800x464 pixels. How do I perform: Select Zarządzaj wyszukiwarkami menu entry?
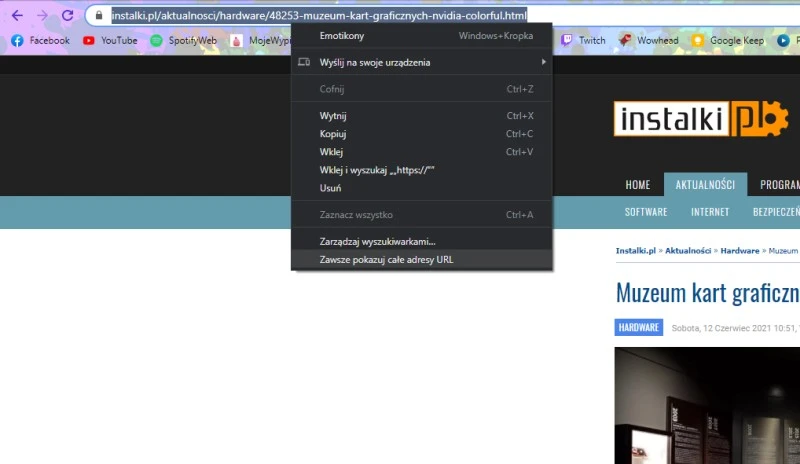coord(421,241)
